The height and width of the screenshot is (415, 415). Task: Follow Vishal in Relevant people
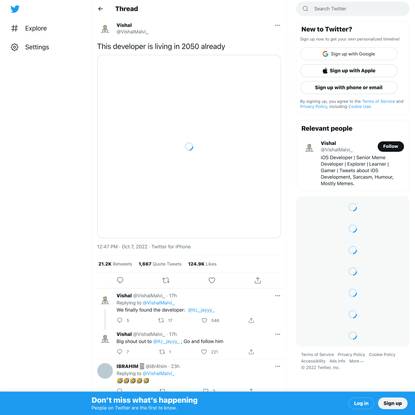[391, 146]
